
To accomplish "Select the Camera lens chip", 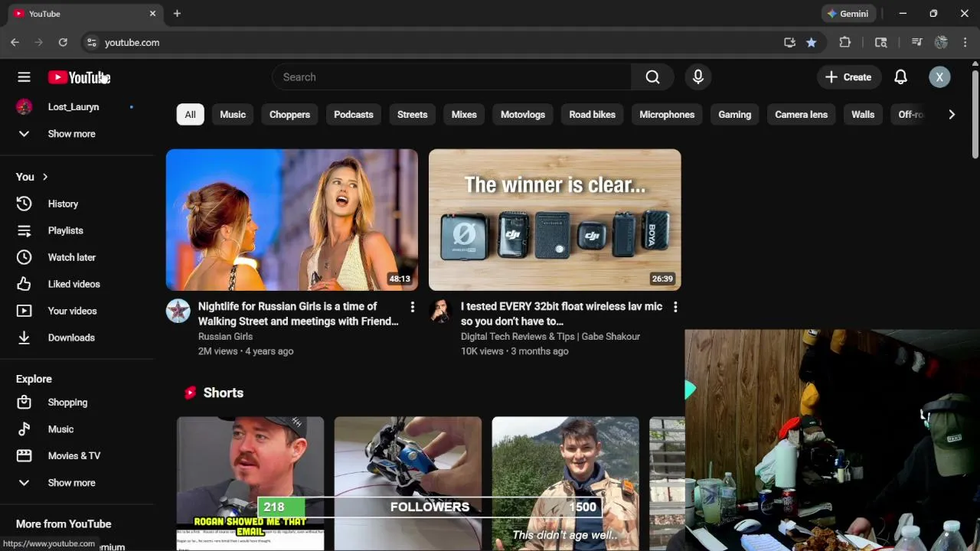I will pyautogui.click(x=801, y=115).
